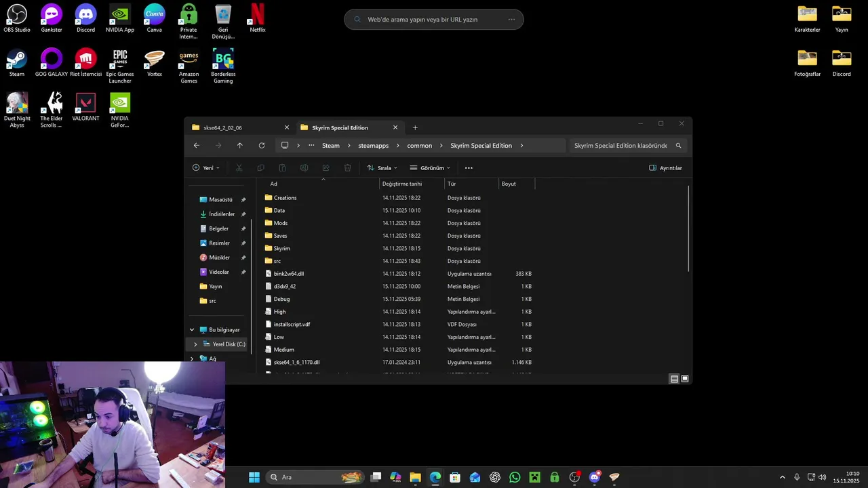Select the Skyrim Special Edition tab
This screenshot has height=488, width=868.
pyautogui.click(x=349, y=127)
